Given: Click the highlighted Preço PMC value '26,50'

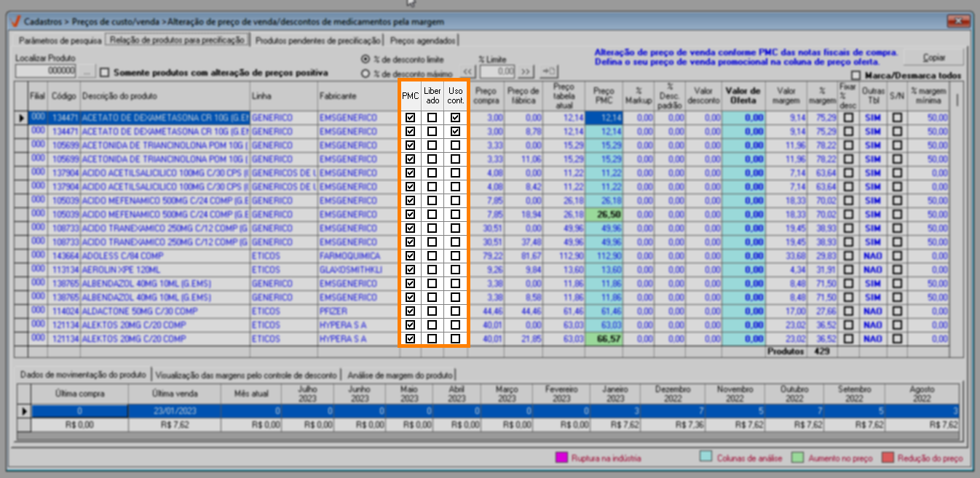Looking at the screenshot, I should point(604,215).
